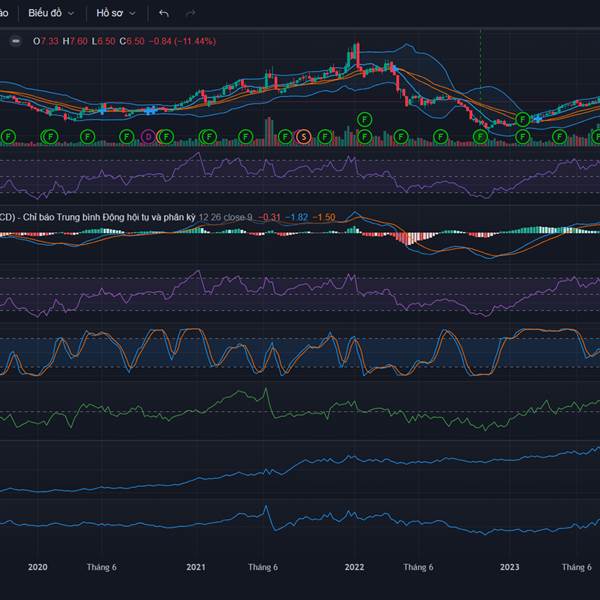Click the purple D dividend marker

pos(148,135)
